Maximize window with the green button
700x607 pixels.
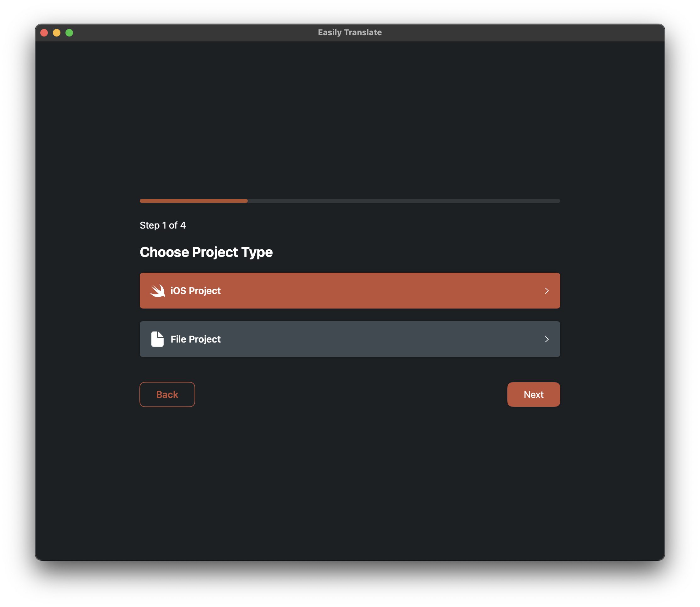point(69,32)
